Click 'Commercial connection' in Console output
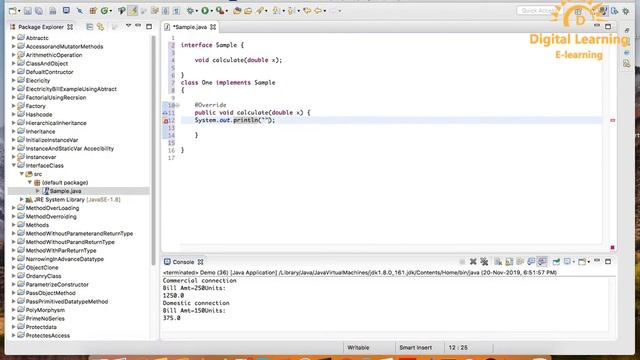 [x=199, y=281]
